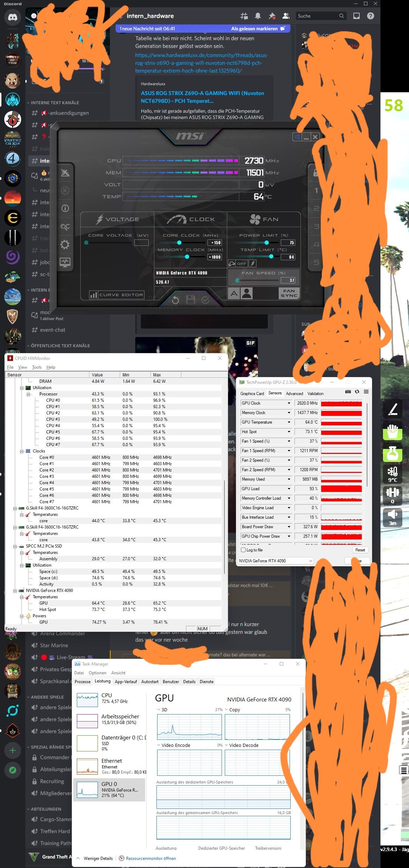The width and height of the screenshot is (409, 868).
Task: Reset Afterburner settings to defaults
Action: point(175,300)
